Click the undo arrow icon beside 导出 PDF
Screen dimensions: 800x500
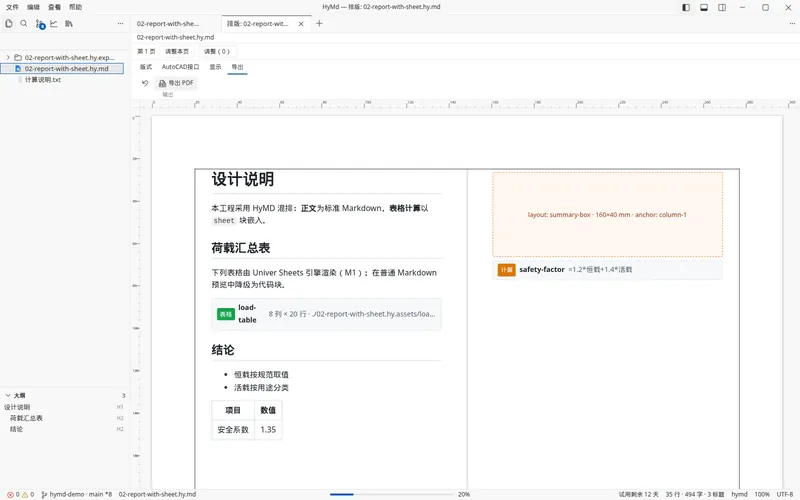pos(145,83)
